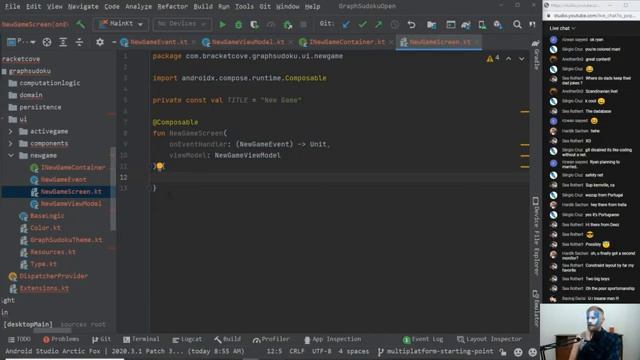
Task: Open the Terminal tool window
Action: pos(141,339)
